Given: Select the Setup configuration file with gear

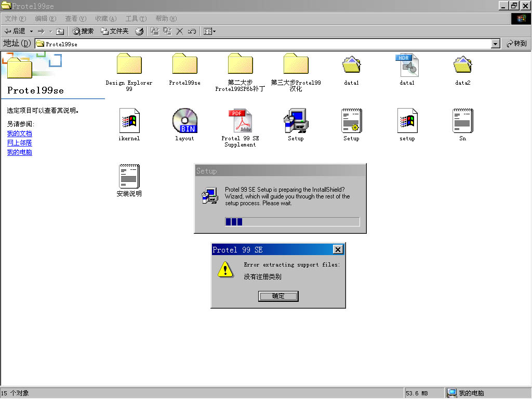Looking at the screenshot, I should click(x=352, y=121).
